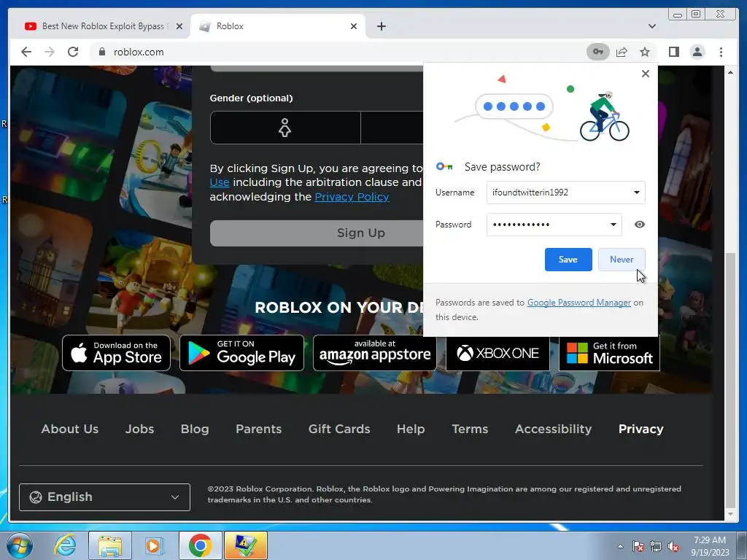Close the Save password popup
Screen dimensions: 747x560
[x=645, y=74]
